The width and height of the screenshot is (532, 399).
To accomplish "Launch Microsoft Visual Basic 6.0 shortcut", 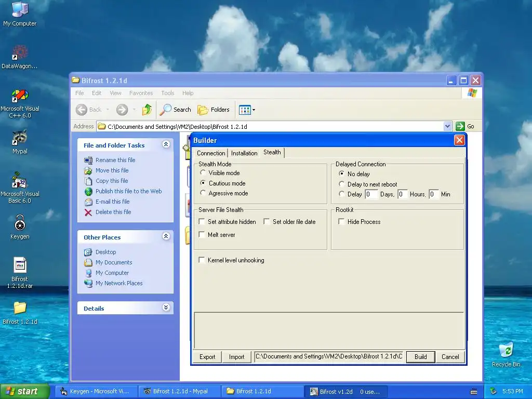I will (20, 188).
